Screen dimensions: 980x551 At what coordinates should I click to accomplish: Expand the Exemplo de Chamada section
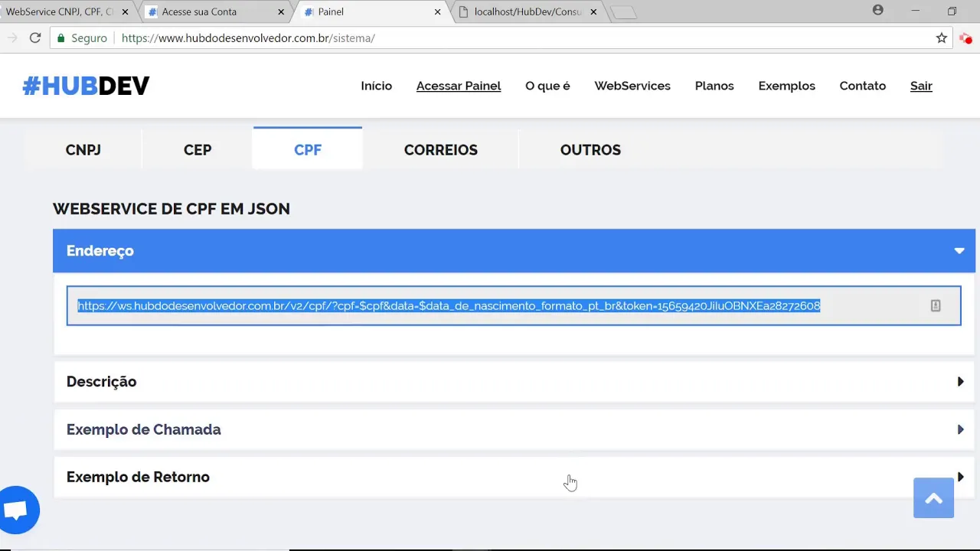pyautogui.click(x=514, y=429)
